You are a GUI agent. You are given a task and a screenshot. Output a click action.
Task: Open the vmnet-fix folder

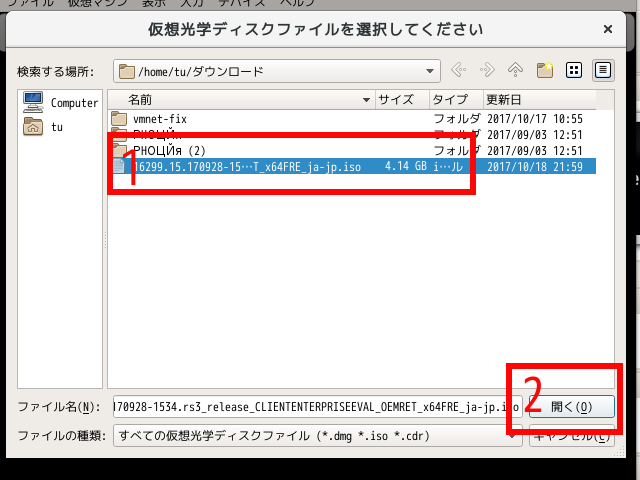click(160, 119)
